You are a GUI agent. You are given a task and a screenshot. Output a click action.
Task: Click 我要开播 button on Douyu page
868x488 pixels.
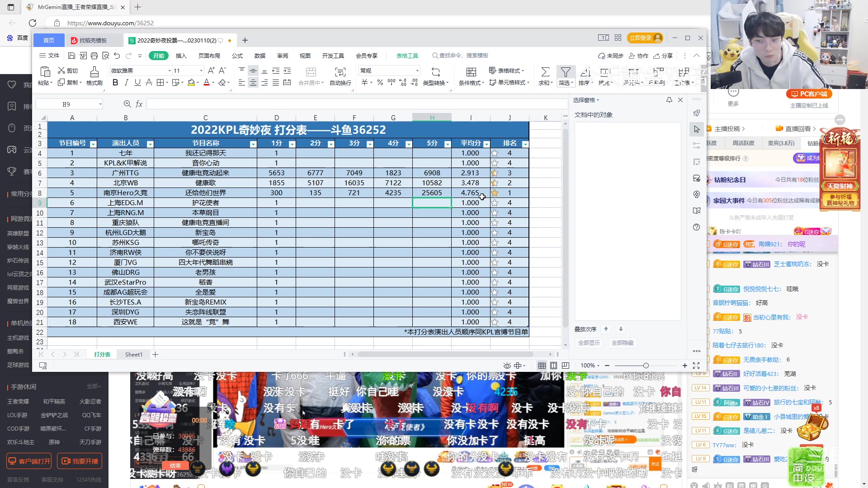80,461
